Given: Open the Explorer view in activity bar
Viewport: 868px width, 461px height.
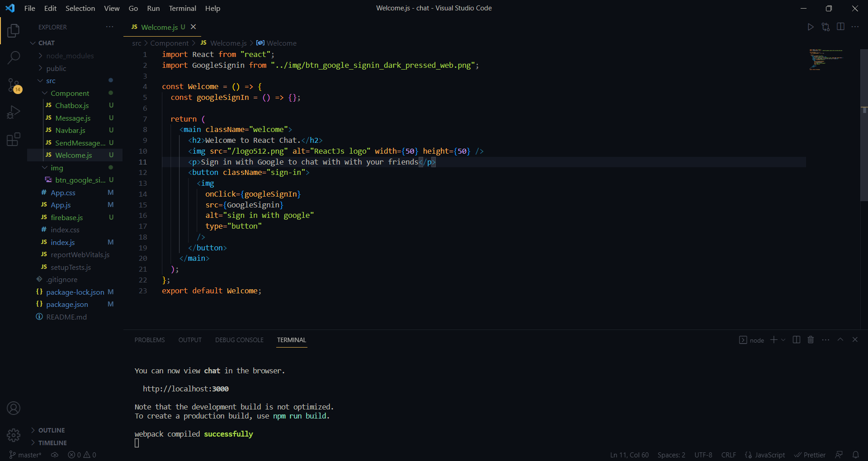Looking at the screenshot, I should (14, 31).
